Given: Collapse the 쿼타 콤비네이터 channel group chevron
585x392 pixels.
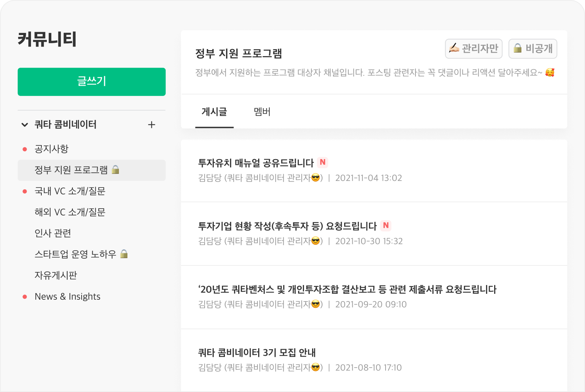Looking at the screenshot, I should pyautogui.click(x=25, y=125).
